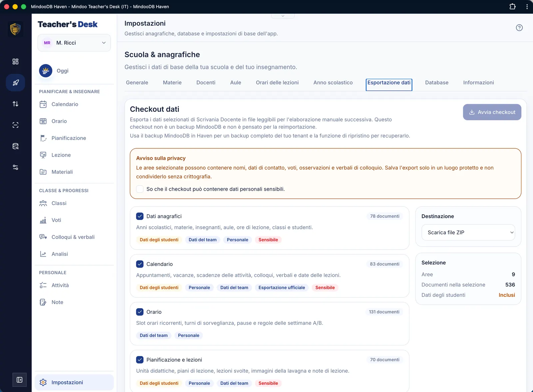Click the 83 documenti badge
The height and width of the screenshot is (392, 533).
click(x=384, y=264)
